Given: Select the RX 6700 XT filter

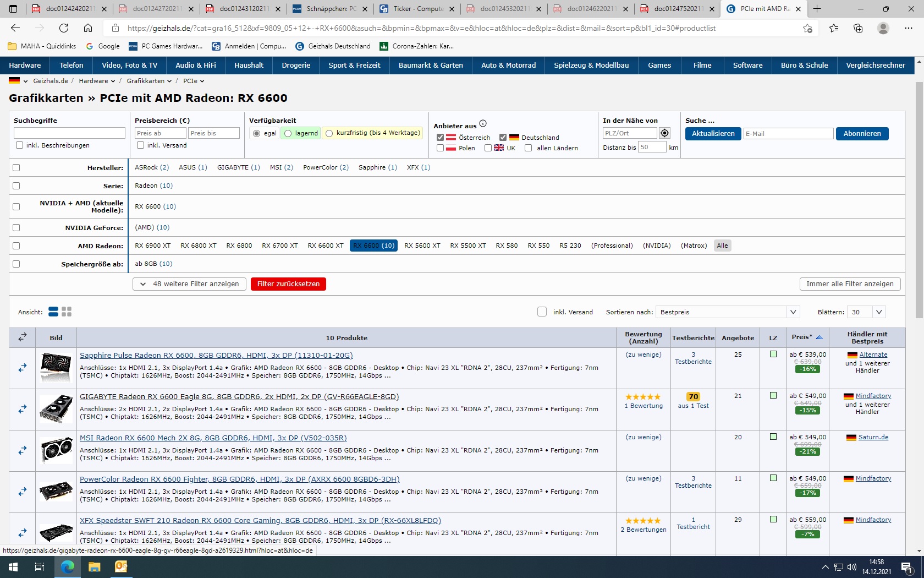Looking at the screenshot, I should coord(280,246).
